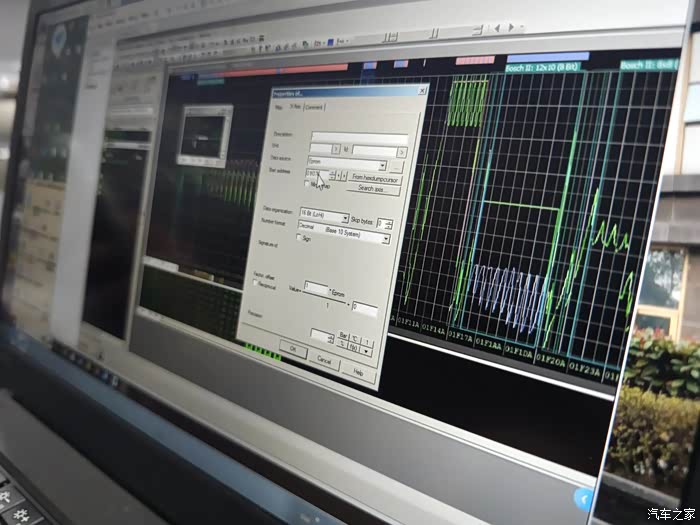Click the left step arrow beside Start address

[339, 175]
